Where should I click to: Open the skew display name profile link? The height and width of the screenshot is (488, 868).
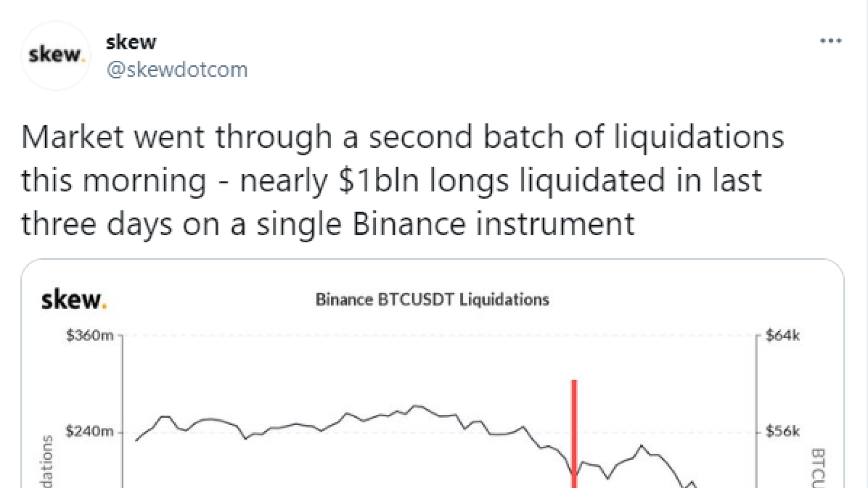131,42
